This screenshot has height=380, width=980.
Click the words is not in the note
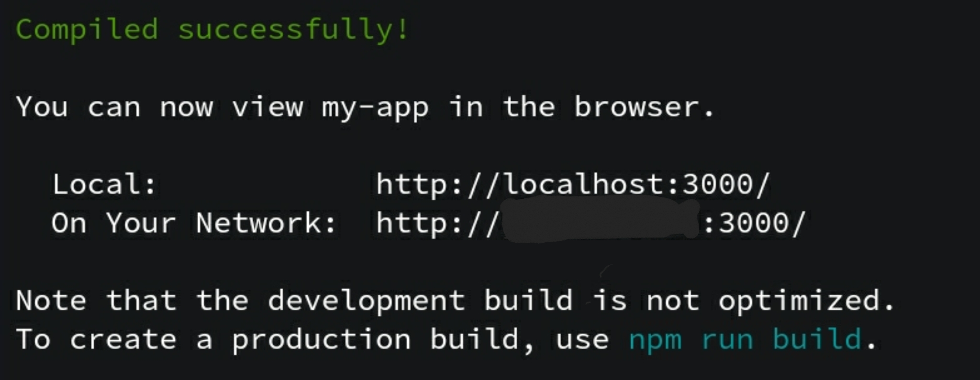(646, 301)
